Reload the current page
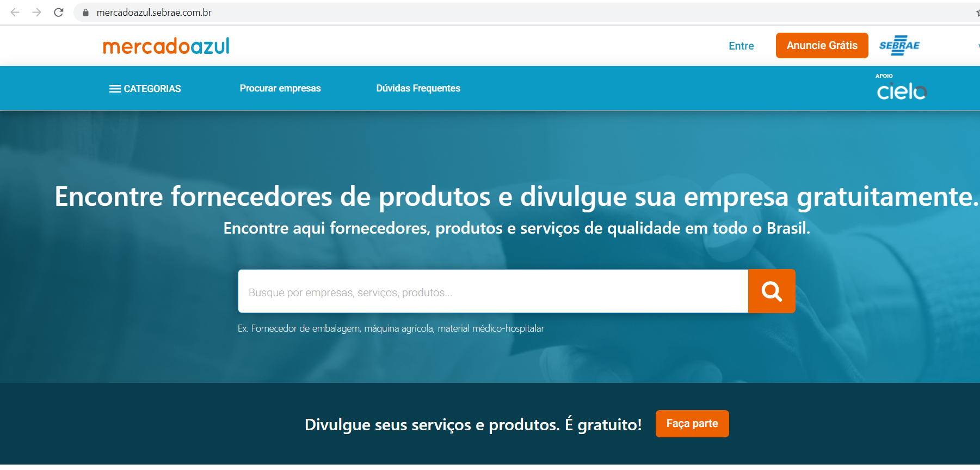Image resolution: width=980 pixels, height=470 pixels. 59,12
